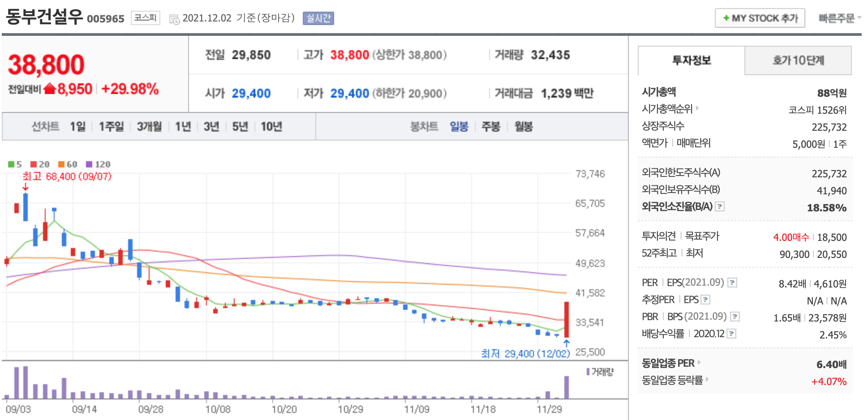Click the 거래량 value 32,435

(550, 55)
